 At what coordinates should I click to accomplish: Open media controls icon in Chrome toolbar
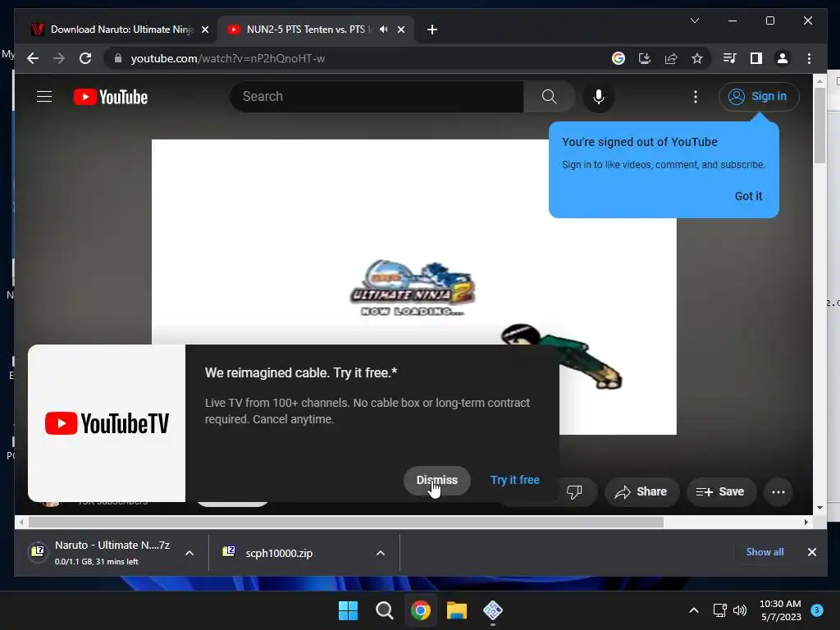[729, 58]
